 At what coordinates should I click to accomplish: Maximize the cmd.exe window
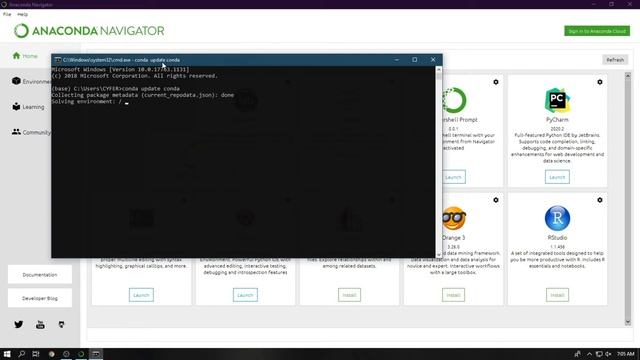point(415,60)
